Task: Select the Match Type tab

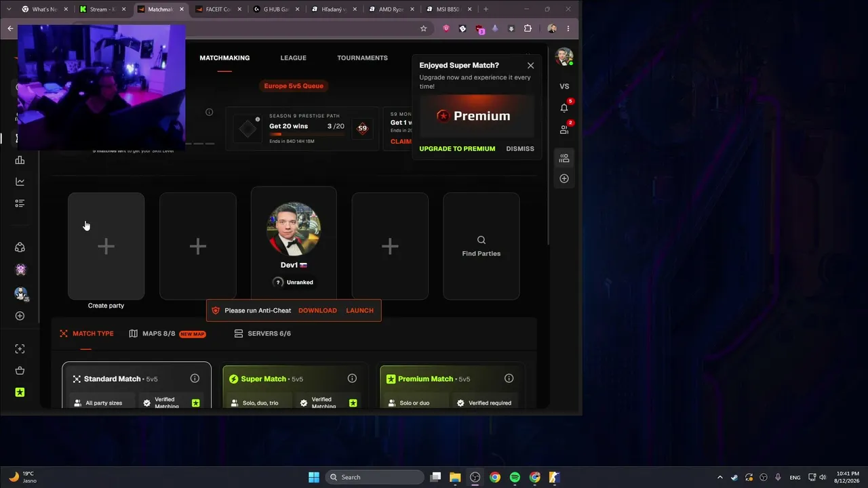Action: point(86,333)
